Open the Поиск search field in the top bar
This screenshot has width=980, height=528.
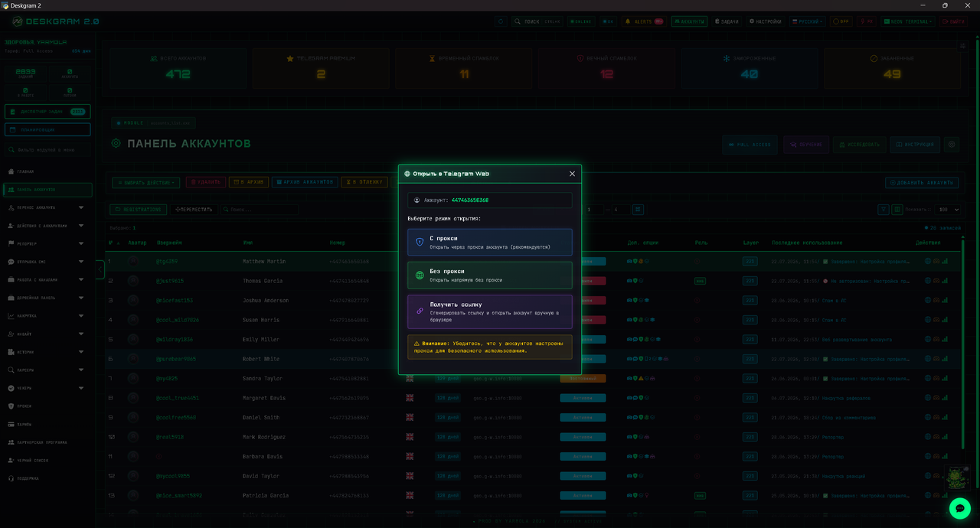(x=537, y=21)
